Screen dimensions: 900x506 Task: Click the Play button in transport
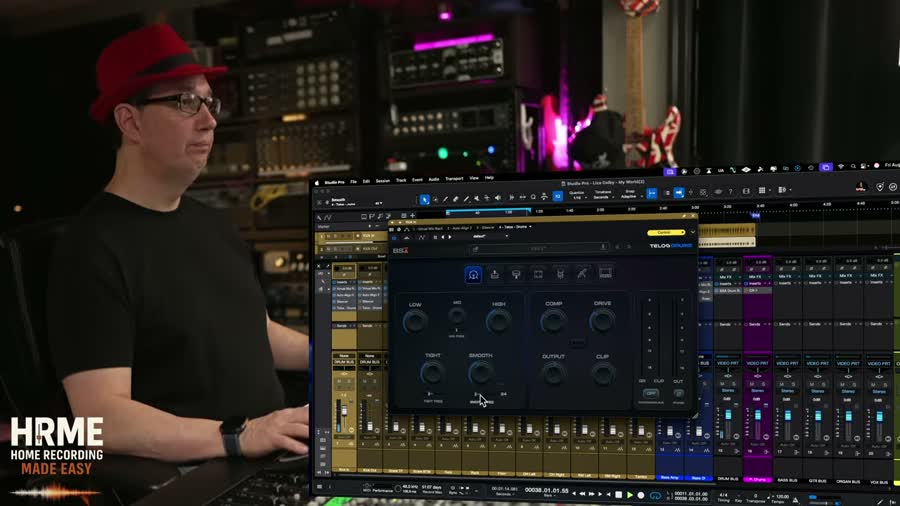pyautogui.click(x=630, y=495)
